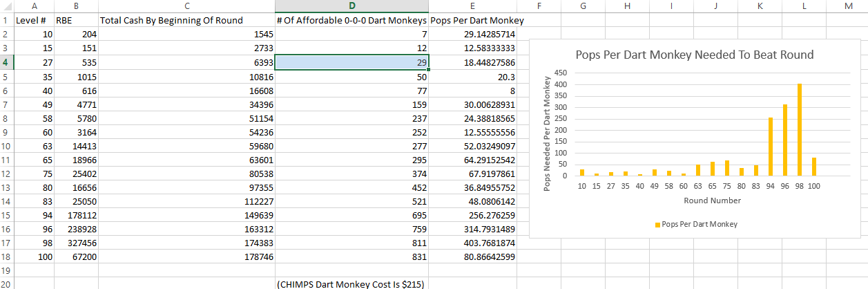The height and width of the screenshot is (289, 868).
Task: Select row 20 header
Action: [7, 283]
